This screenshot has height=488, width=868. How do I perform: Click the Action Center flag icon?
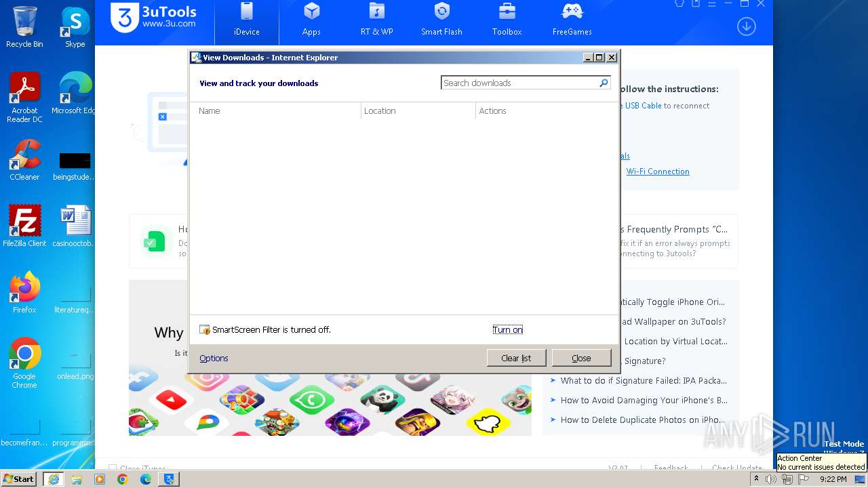coord(804,479)
